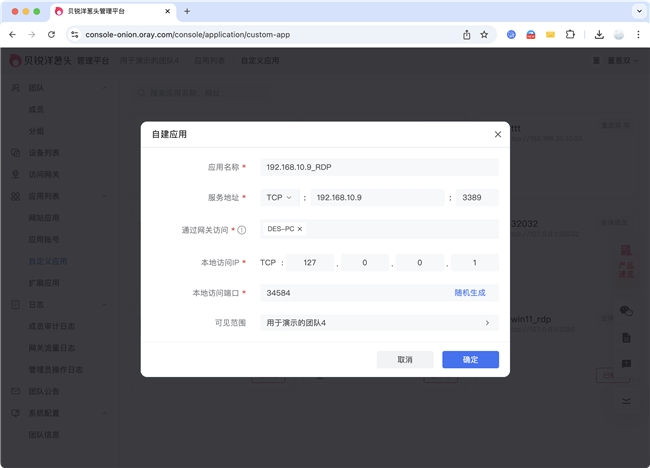Open the TCP protocol dropdown for 服务地址

click(279, 198)
